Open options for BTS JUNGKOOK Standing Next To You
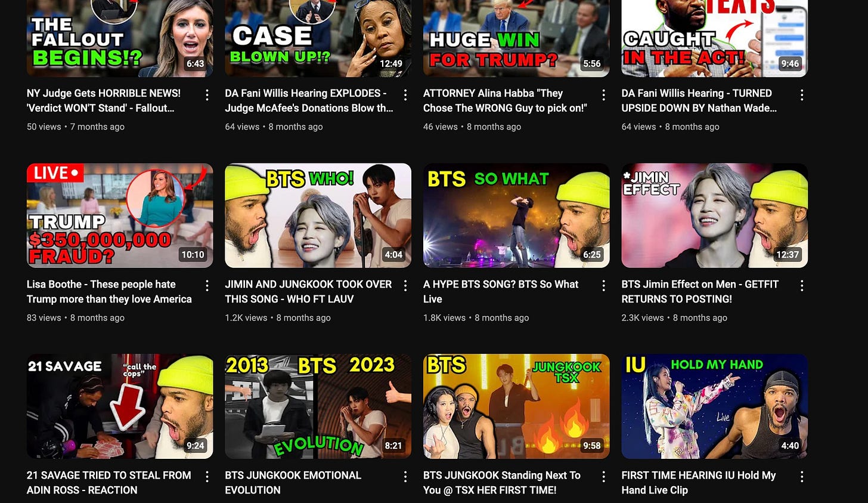 pyautogui.click(x=603, y=477)
